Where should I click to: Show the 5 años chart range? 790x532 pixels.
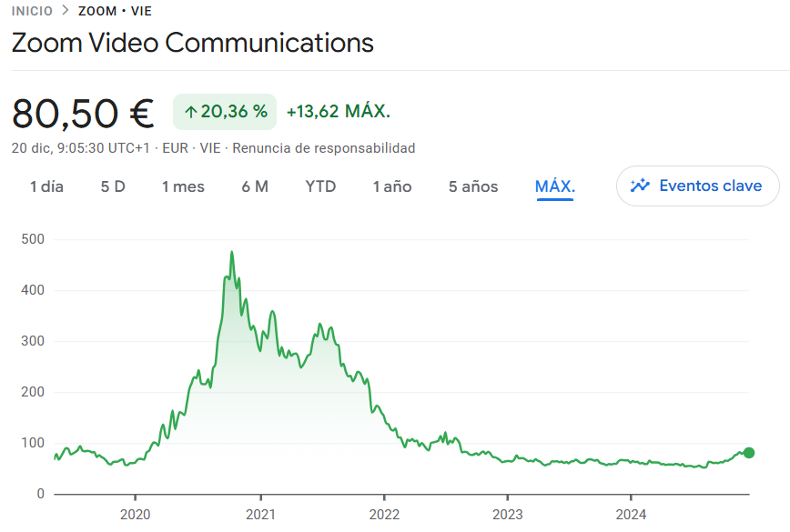click(x=473, y=186)
